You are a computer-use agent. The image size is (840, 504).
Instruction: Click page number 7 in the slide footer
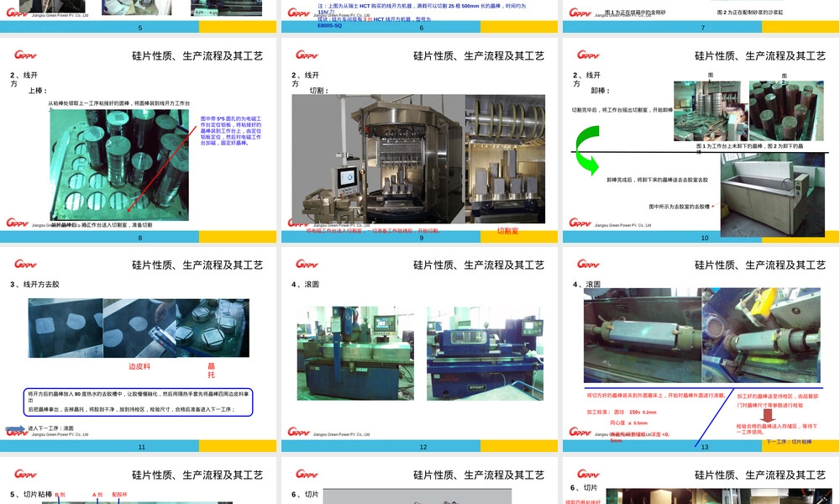point(703,28)
